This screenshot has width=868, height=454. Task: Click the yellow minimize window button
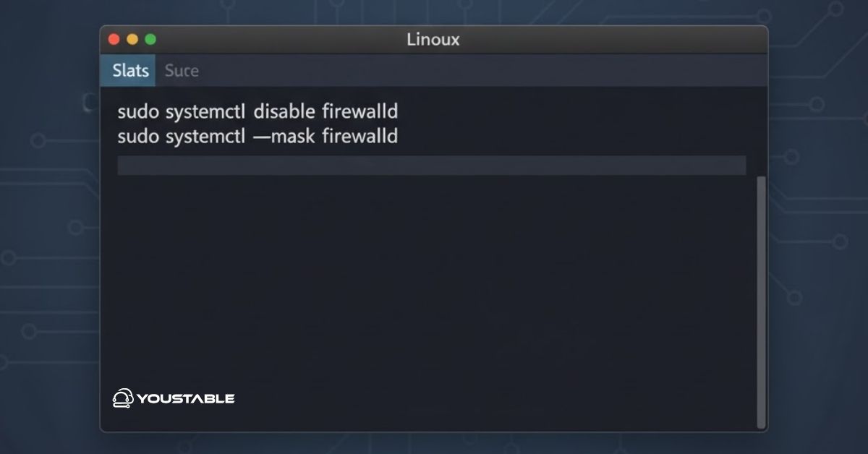(132, 40)
